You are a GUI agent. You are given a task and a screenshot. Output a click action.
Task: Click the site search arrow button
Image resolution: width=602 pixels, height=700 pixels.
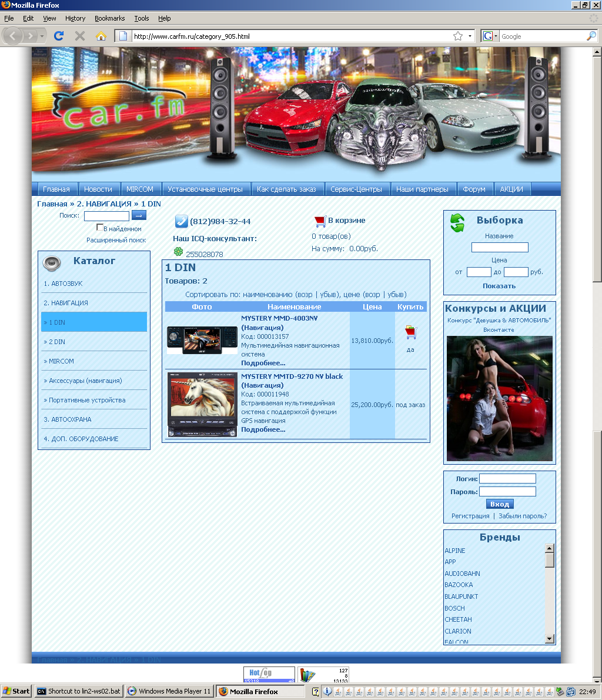(139, 215)
